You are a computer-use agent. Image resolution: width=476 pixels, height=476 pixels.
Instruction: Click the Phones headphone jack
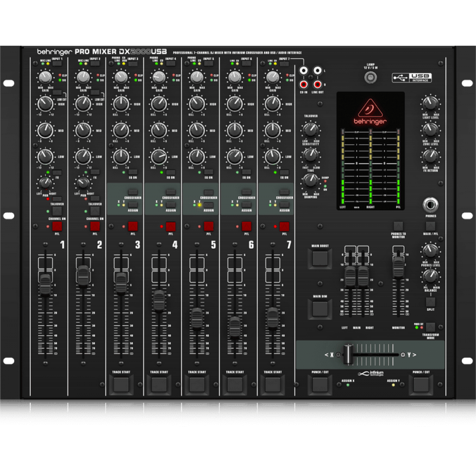[430, 205]
